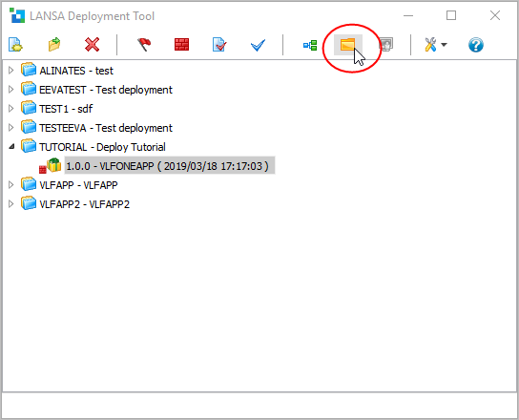Click the blue checkmark toolbar icon
The height and width of the screenshot is (420, 519).
(258, 45)
